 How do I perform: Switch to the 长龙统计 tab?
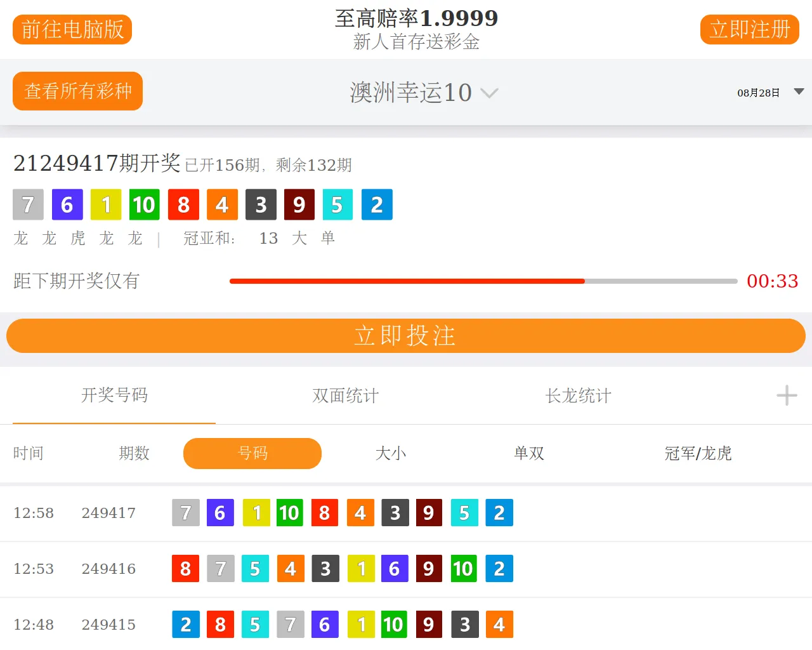(x=578, y=395)
